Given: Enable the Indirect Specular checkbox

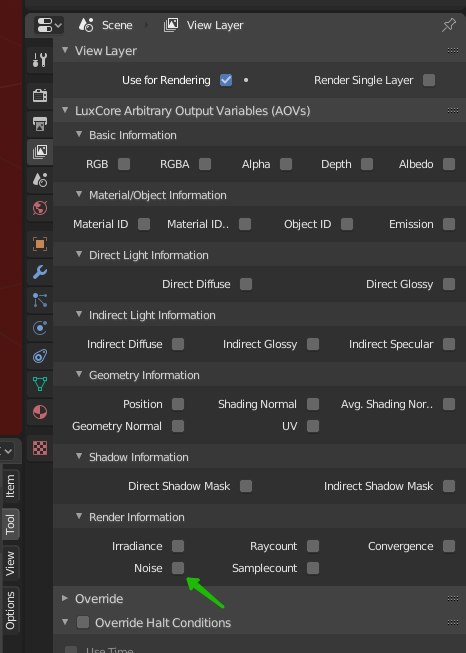Looking at the screenshot, I should point(449,344).
